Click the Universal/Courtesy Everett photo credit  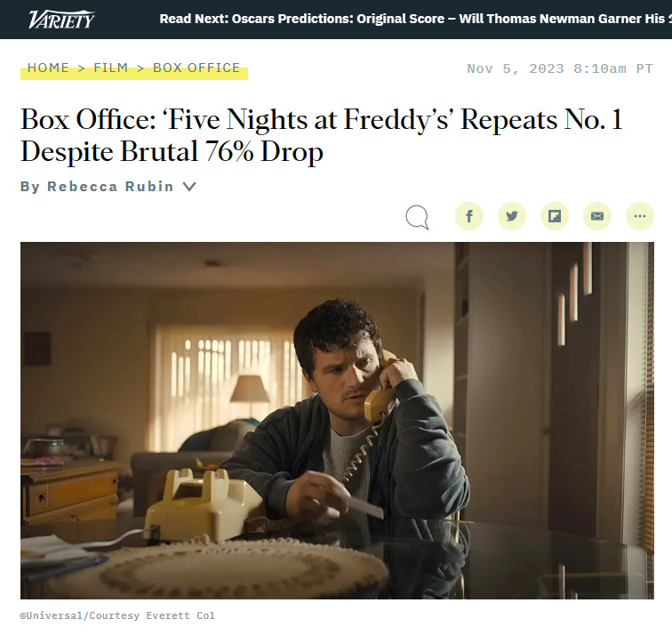click(x=117, y=615)
